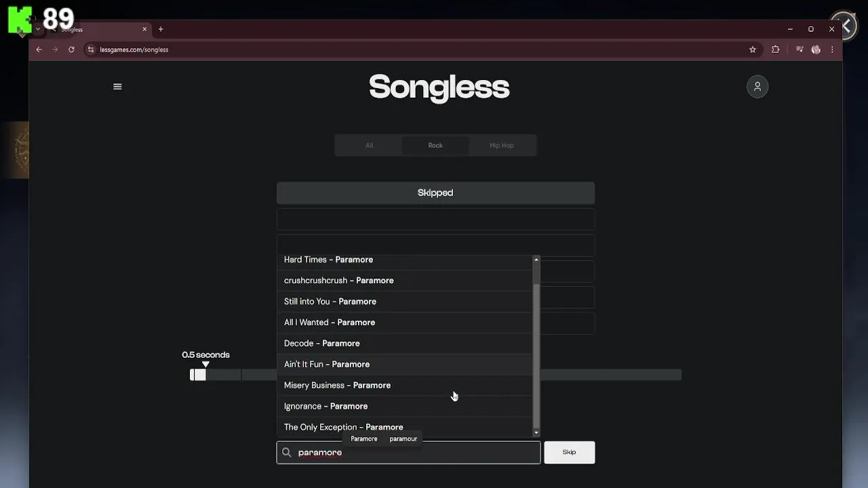The width and height of the screenshot is (868, 488).
Task: Click the Skip button
Action: 569,452
